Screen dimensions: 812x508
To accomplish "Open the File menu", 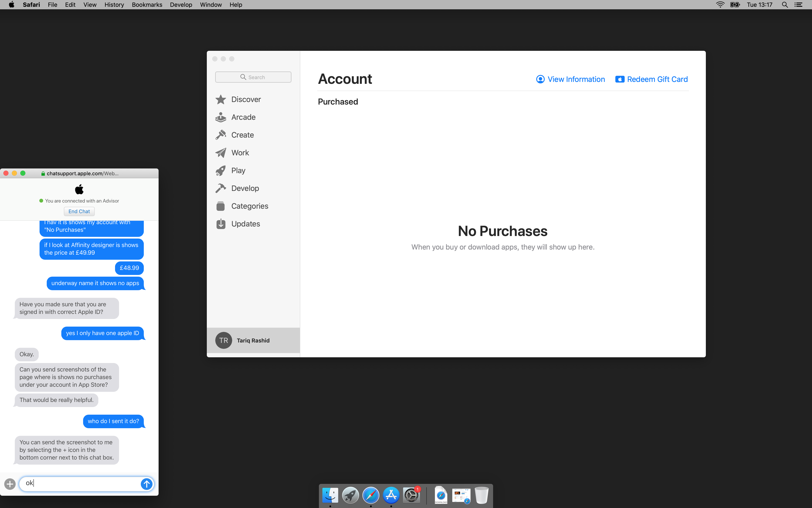I will coord(52,5).
